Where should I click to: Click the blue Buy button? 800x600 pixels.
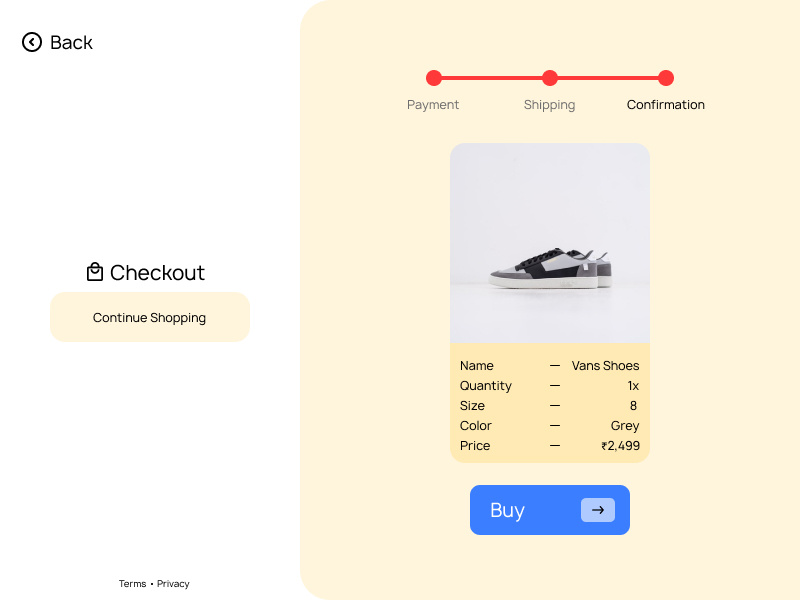pos(550,510)
